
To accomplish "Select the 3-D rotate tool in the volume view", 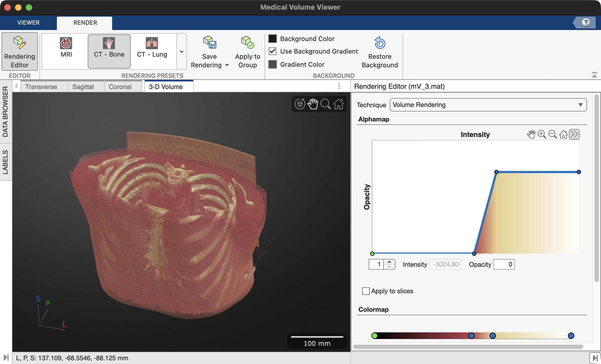I will tap(300, 104).
